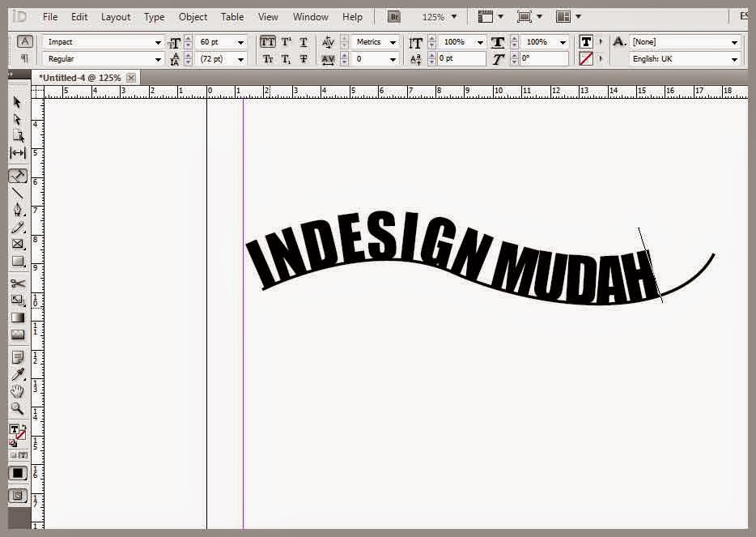This screenshot has height=537, width=756.
Task: Select the Scissors tool
Action: [18, 283]
